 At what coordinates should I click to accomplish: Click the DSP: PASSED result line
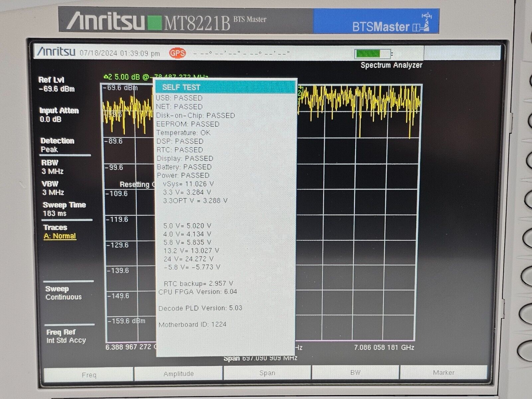[x=180, y=141]
